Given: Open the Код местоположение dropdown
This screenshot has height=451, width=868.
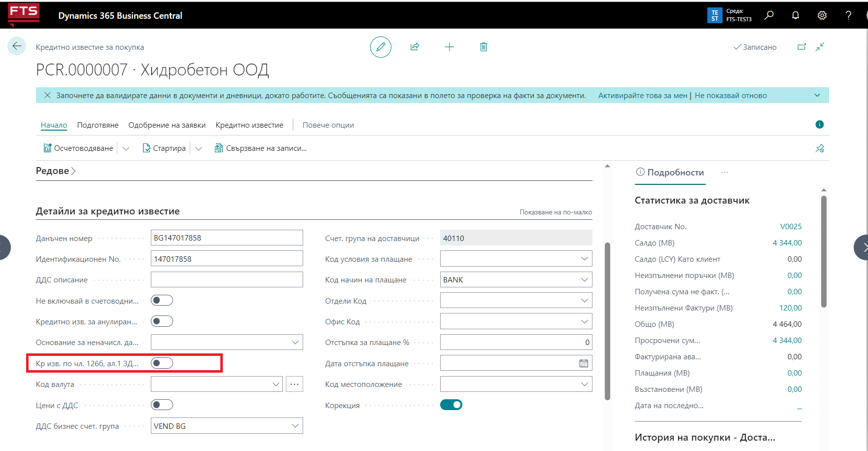Looking at the screenshot, I should (585, 384).
